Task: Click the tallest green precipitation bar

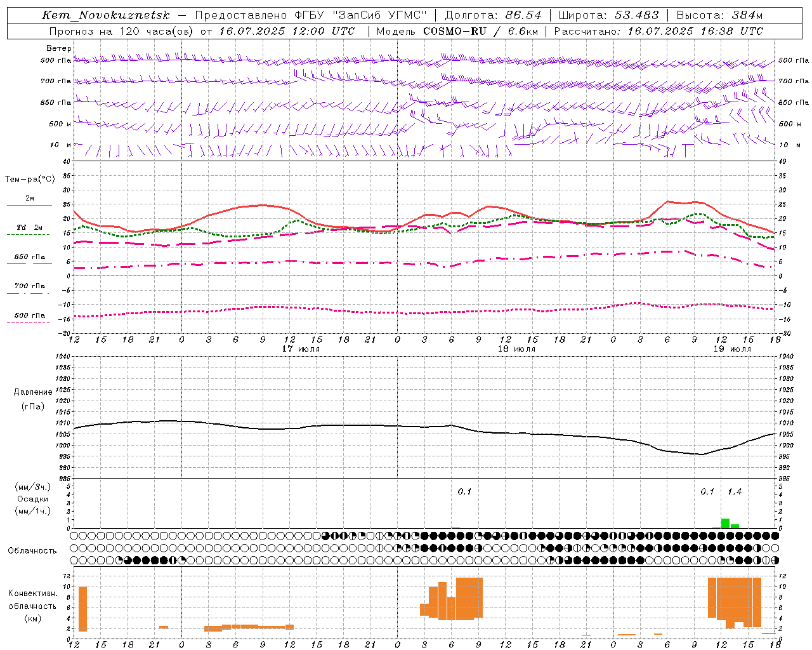Action: (725, 523)
